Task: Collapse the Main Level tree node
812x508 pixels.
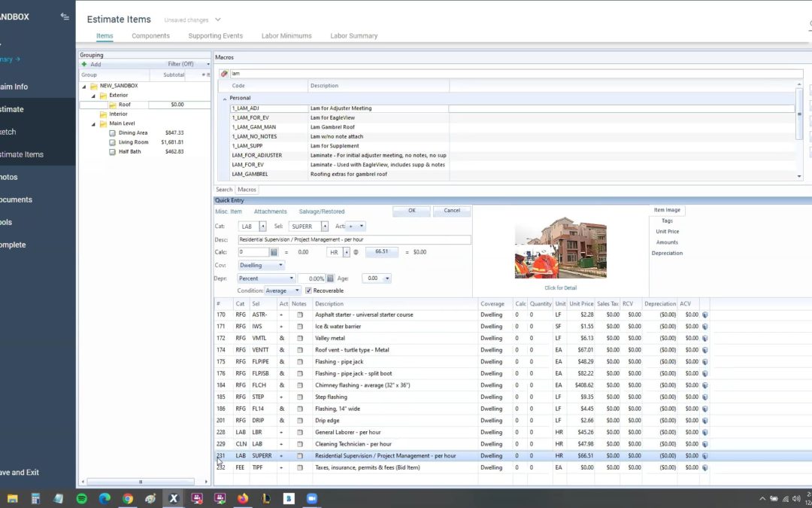Action: click(93, 123)
